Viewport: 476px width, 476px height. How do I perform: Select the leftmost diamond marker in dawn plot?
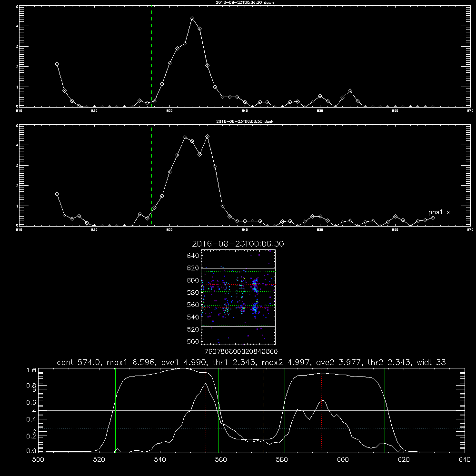[x=57, y=64]
